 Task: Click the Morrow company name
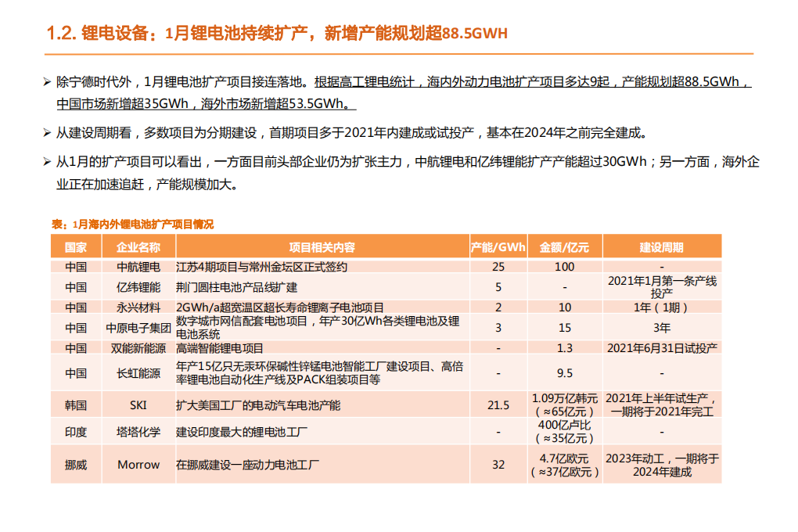pos(138,464)
